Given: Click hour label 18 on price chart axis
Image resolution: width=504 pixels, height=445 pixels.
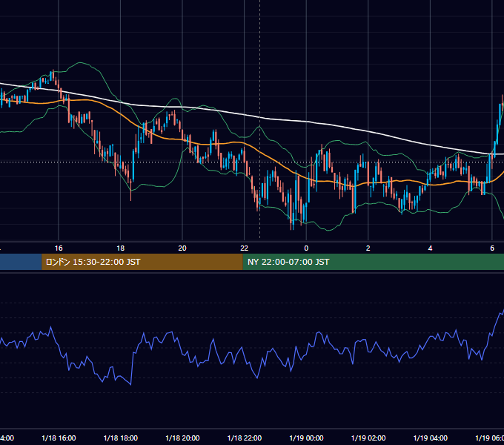Looking at the screenshot, I should (121, 248).
